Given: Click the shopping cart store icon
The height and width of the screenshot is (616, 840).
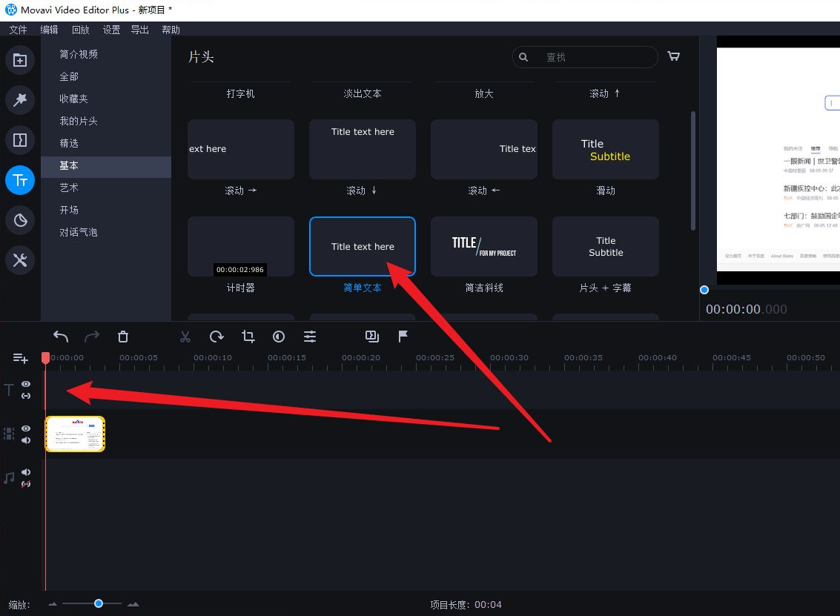Looking at the screenshot, I should click(673, 56).
